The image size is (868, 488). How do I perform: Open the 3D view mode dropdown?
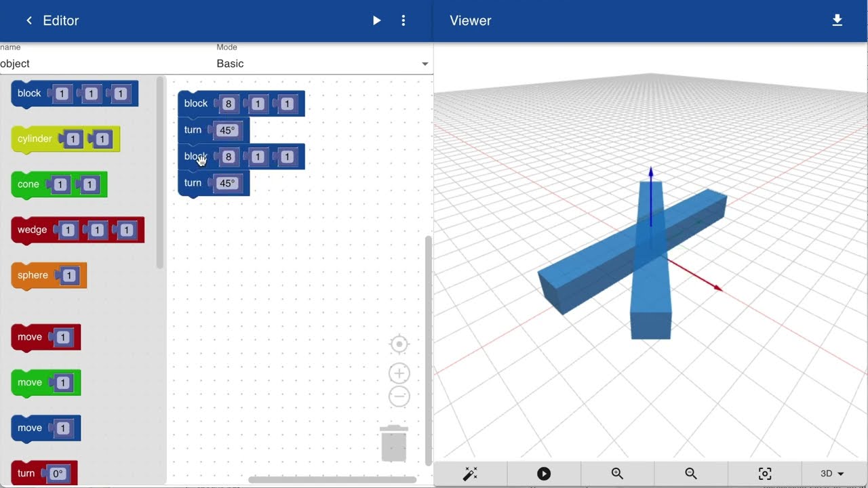(x=832, y=474)
